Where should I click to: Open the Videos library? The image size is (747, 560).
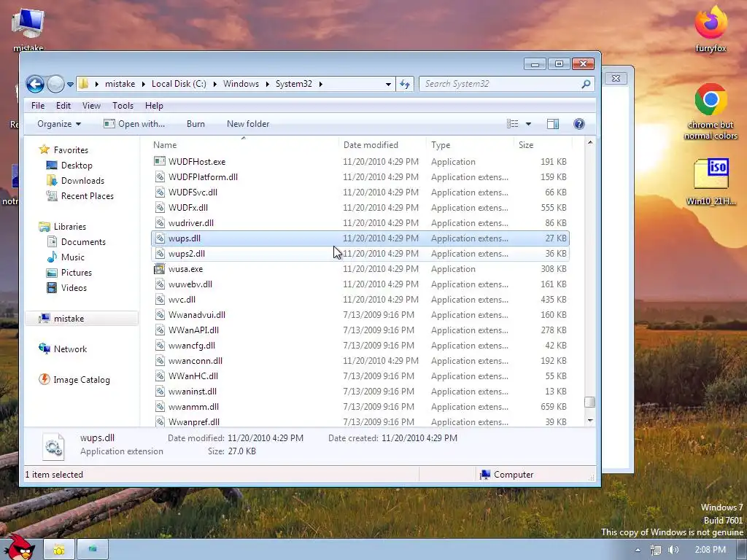[74, 287]
